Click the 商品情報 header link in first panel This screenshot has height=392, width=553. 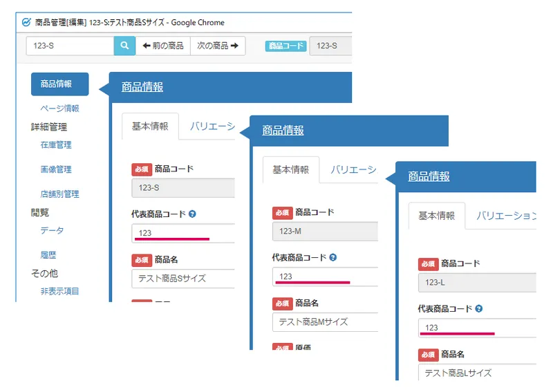(x=142, y=87)
